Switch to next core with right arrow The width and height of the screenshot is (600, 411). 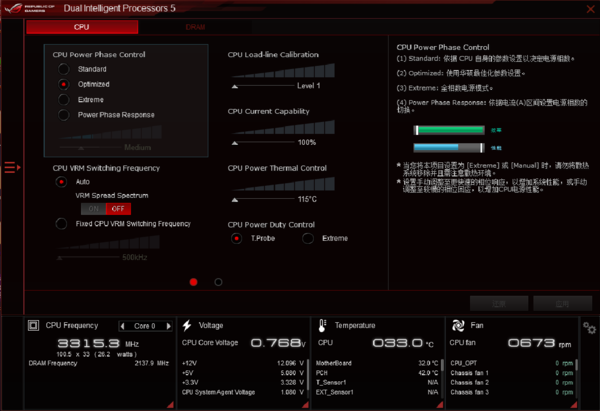pos(168,326)
